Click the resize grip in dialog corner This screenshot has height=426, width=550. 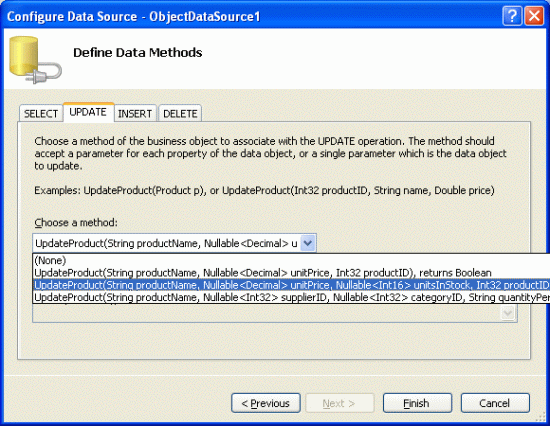click(542, 417)
